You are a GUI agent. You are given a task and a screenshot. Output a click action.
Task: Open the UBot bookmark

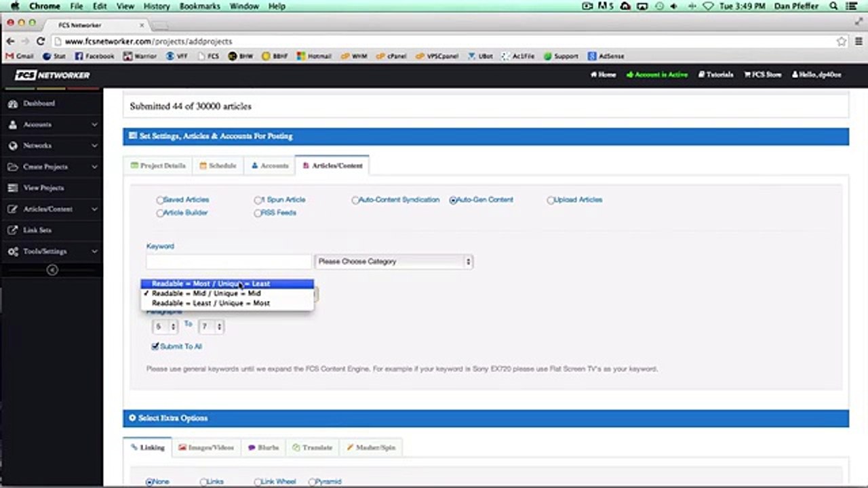click(x=480, y=56)
